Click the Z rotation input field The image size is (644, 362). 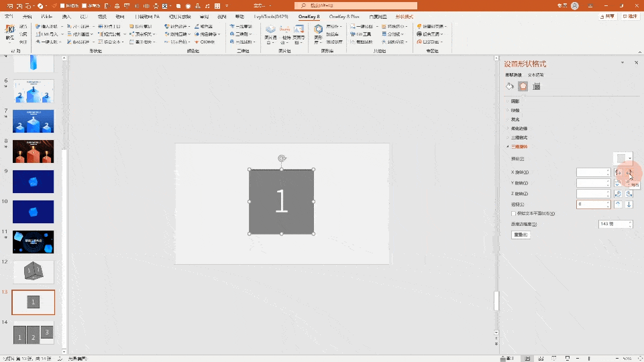(x=593, y=194)
